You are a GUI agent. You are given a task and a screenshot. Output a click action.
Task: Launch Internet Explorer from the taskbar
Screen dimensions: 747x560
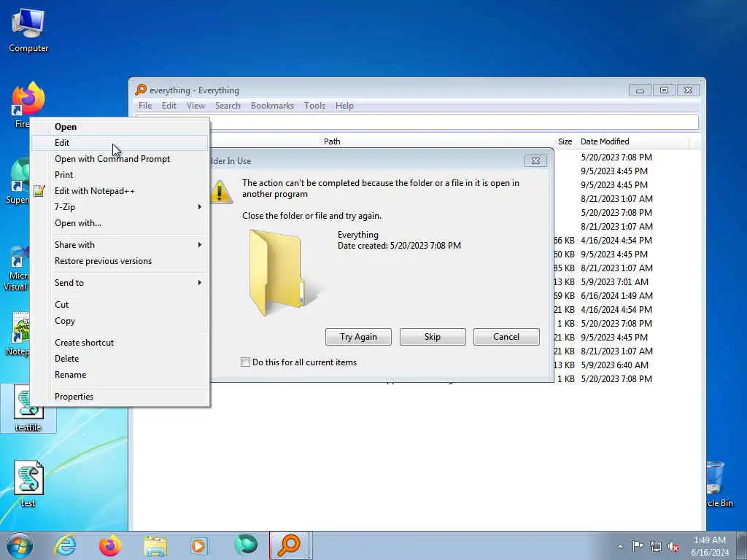pos(65,545)
